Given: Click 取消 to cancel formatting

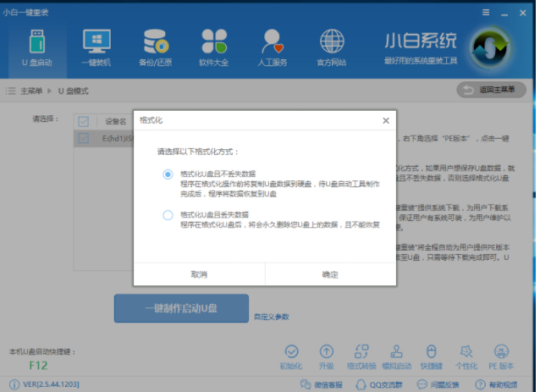Looking at the screenshot, I should tap(199, 274).
